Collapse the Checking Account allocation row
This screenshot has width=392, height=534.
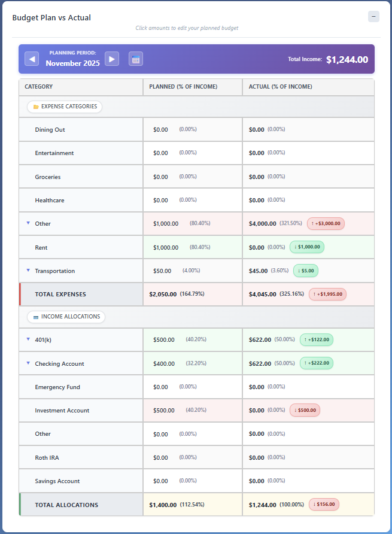28,363
